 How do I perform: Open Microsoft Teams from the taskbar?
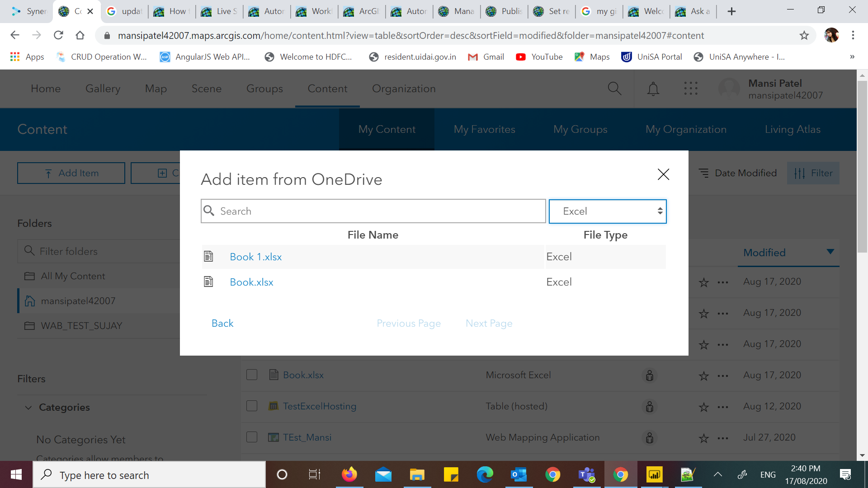click(587, 474)
